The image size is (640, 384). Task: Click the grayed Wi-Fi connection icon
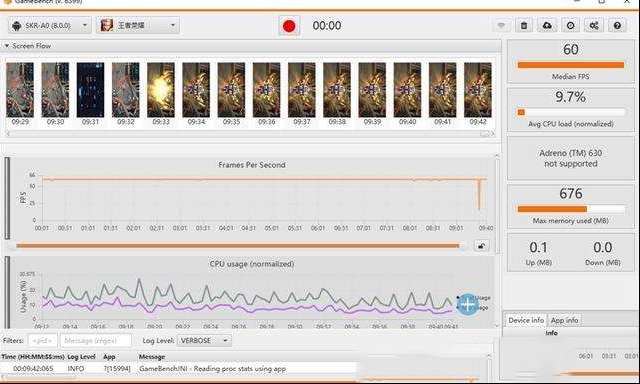point(501,26)
